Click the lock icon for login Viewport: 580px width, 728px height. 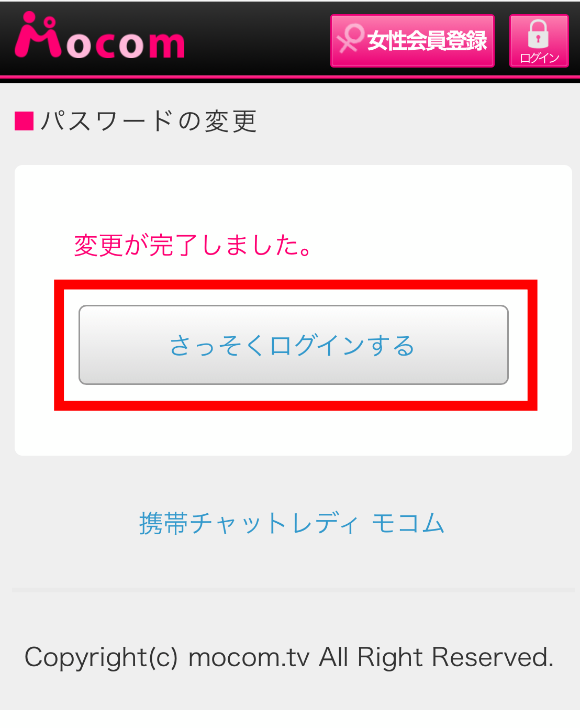point(538,34)
